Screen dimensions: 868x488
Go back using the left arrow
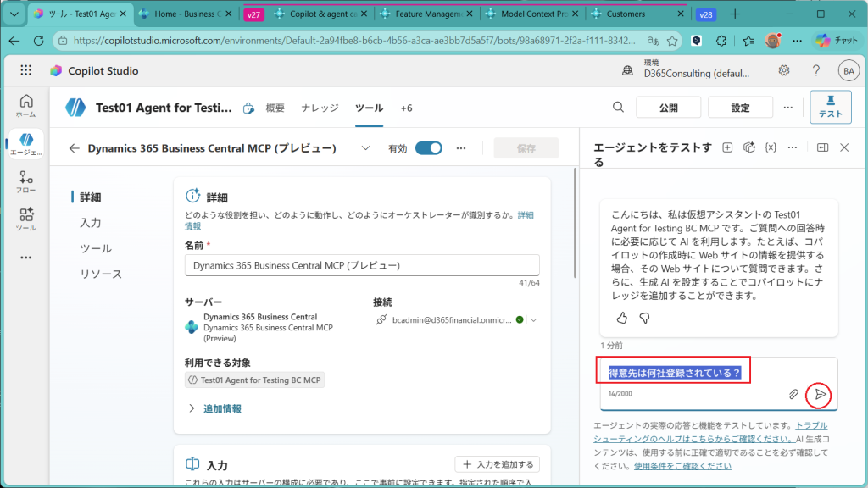point(75,148)
